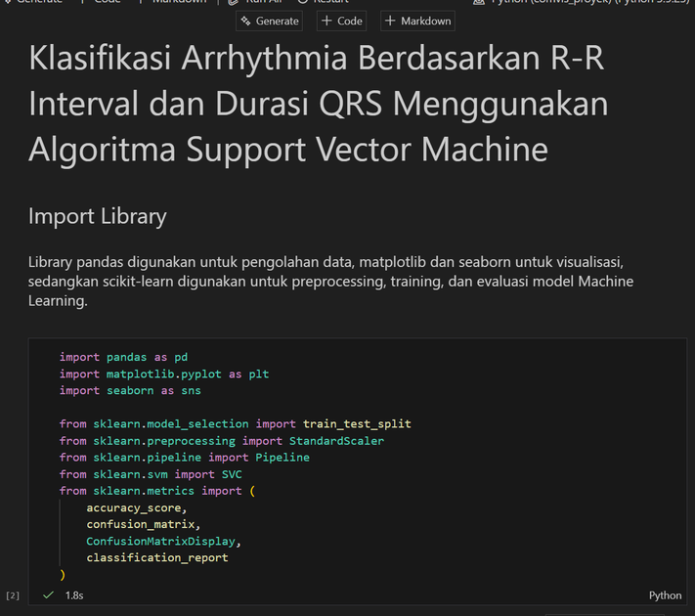Add a new Code cell
Image resolution: width=695 pixels, height=616 pixels.
tap(342, 21)
